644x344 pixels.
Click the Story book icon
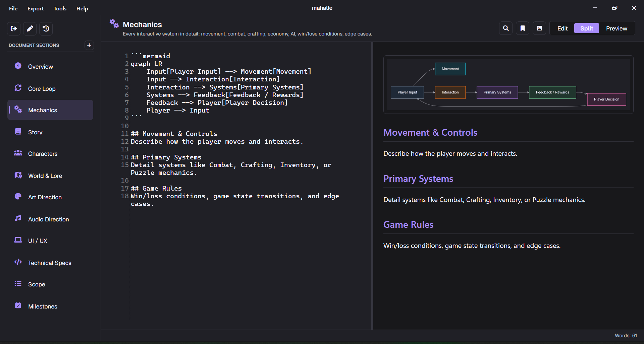[x=18, y=132]
